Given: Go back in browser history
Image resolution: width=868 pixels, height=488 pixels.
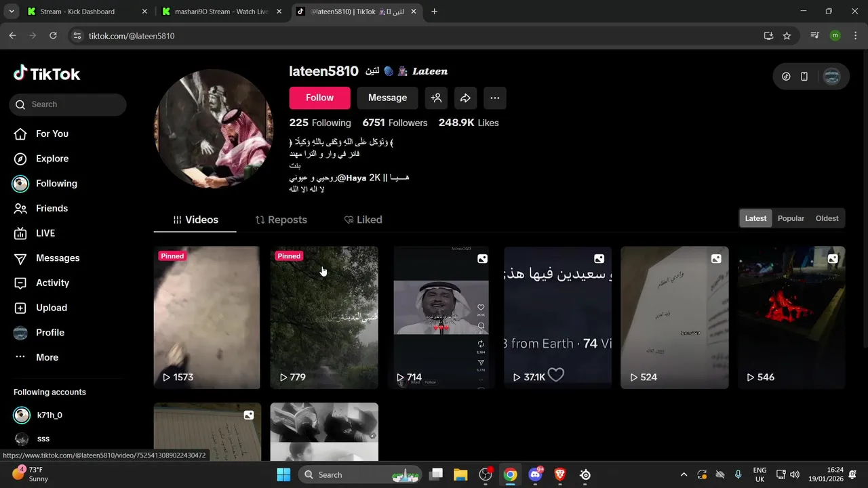Looking at the screenshot, I should pyautogui.click(x=12, y=36).
